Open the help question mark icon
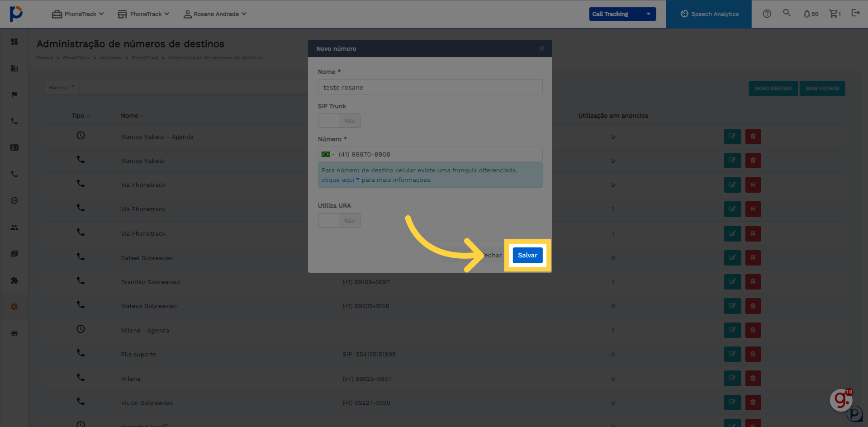868x427 pixels. click(x=767, y=14)
